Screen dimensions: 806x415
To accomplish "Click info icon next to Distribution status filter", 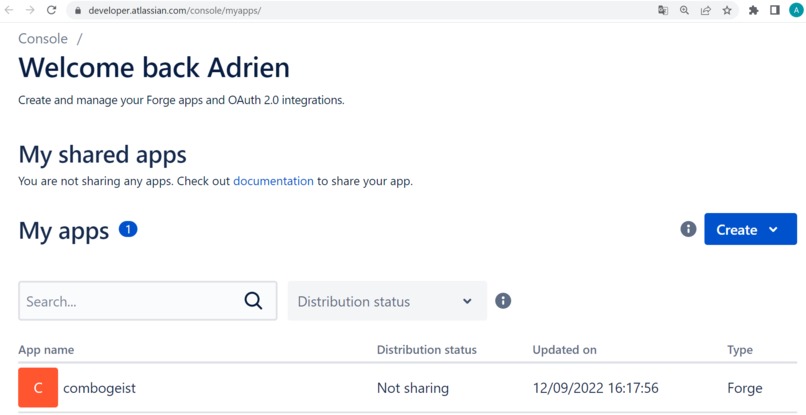I will pos(503,301).
